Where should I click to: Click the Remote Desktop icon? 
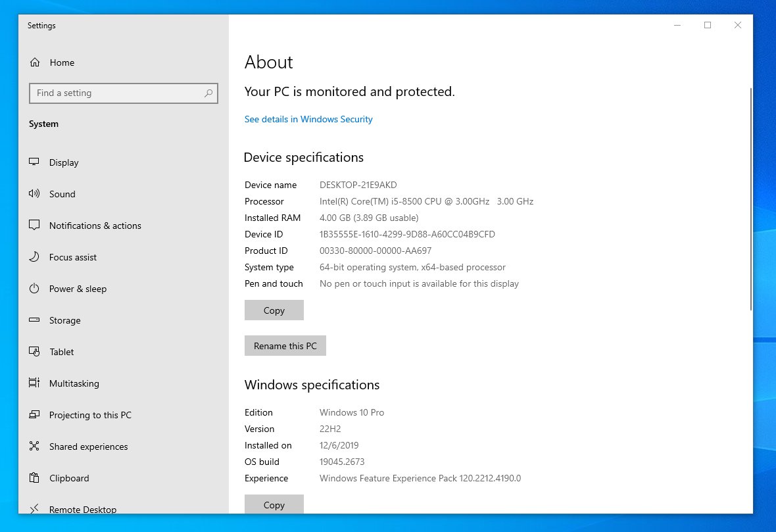[34, 508]
